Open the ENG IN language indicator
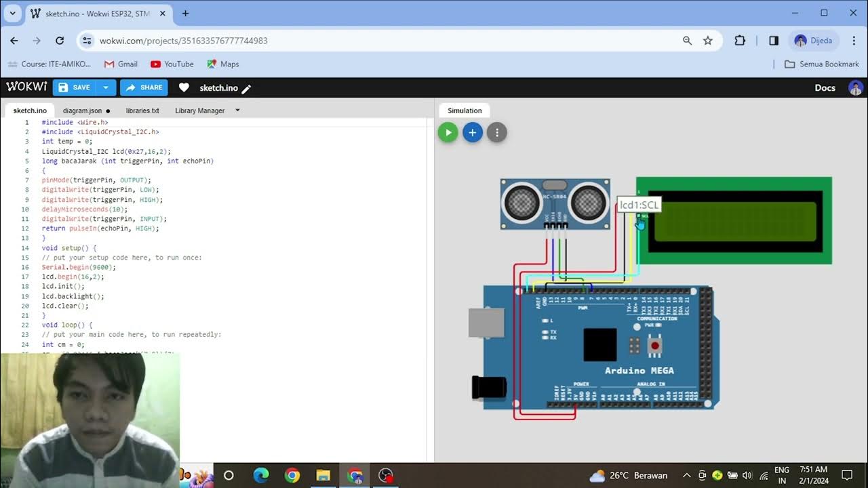Screen dimensions: 868x488 click(x=781, y=475)
